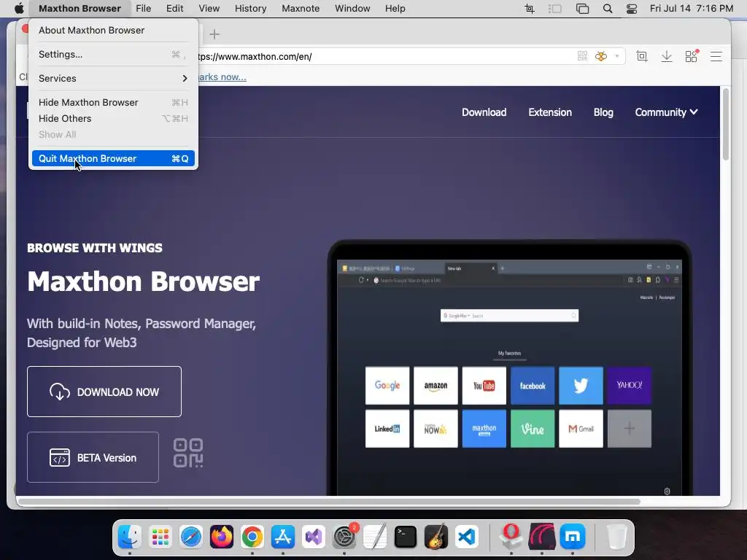Open Maxthon blue icon in Dock
The height and width of the screenshot is (560, 747).
(572, 537)
